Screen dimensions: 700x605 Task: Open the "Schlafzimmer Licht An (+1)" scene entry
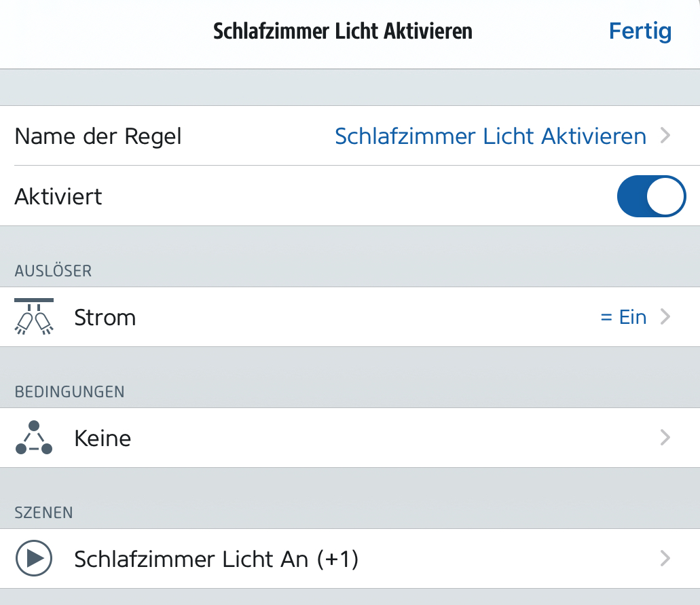point(216,559)
